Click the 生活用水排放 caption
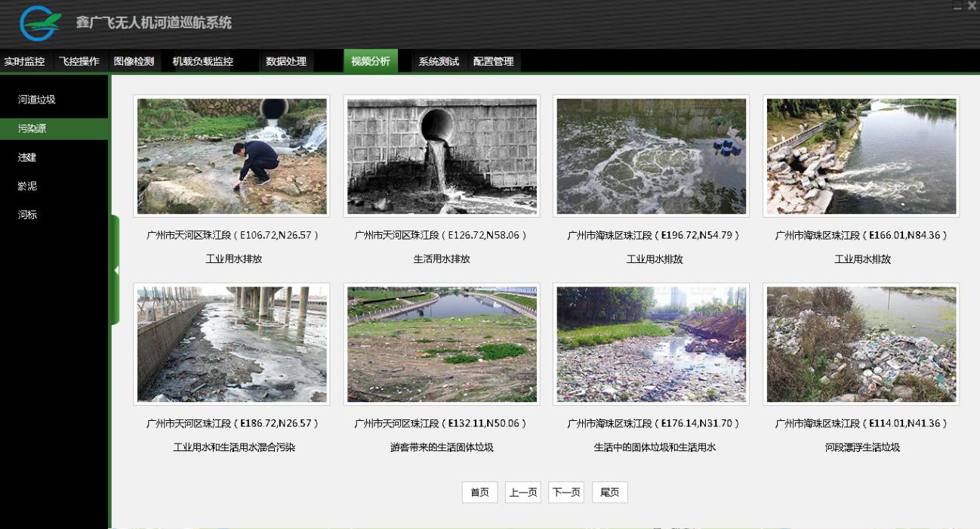 click(x=442, y=259)
